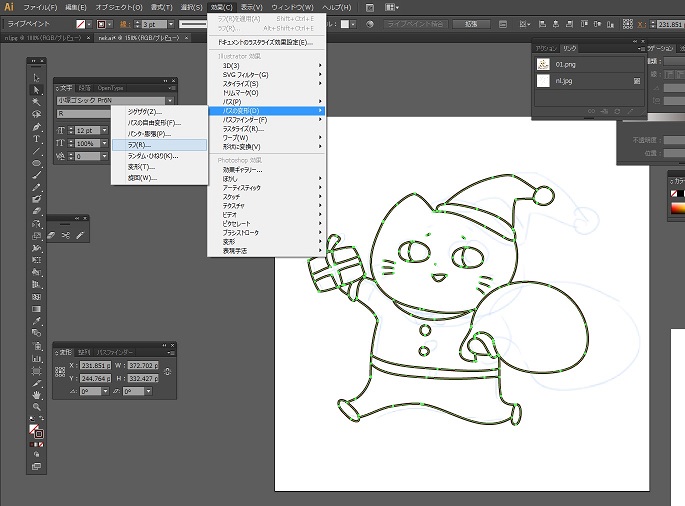Select the 01.png link thumbnail row
Viewport: 685px width, 506px height.
(x=589, y=65)
